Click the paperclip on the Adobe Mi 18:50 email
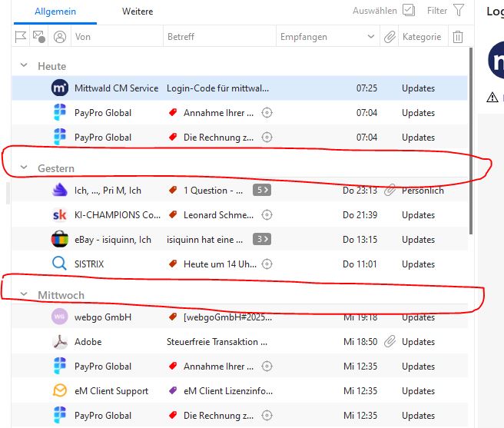Screen dimensions: 504x428 click(x=390, y=341)
